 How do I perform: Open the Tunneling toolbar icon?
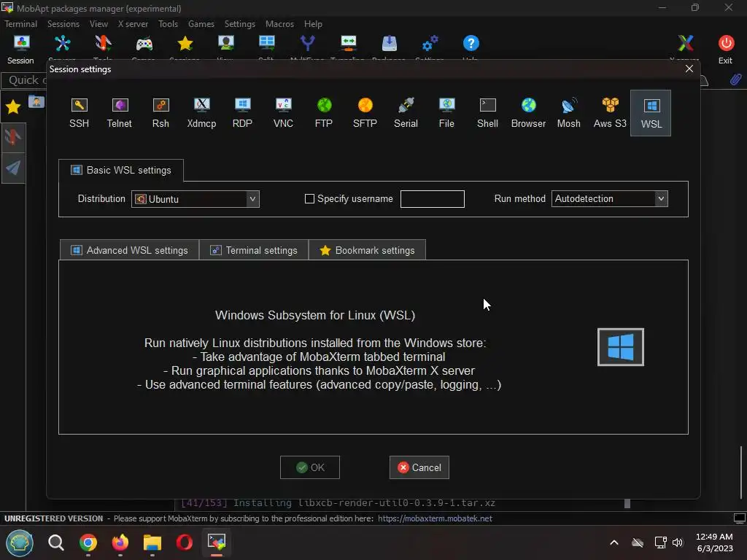[348, 44]
